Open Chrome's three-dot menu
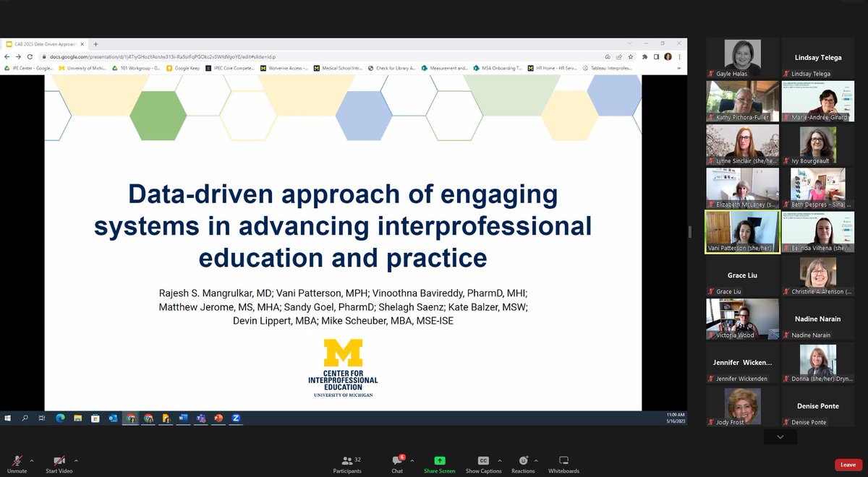The width and height of the screenshot is (868, 477). (678, 56)
